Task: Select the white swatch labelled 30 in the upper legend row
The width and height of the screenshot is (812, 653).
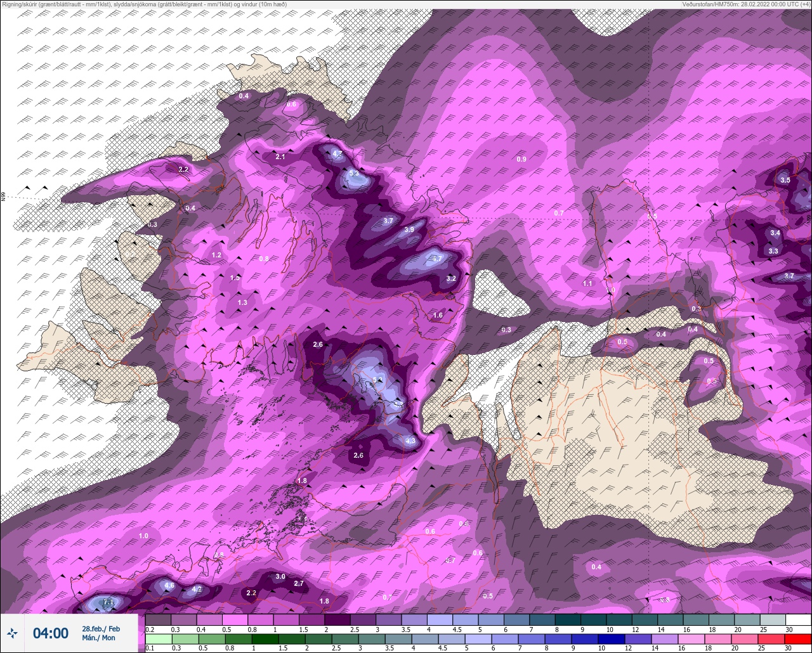Action: (x=797, y=620)
